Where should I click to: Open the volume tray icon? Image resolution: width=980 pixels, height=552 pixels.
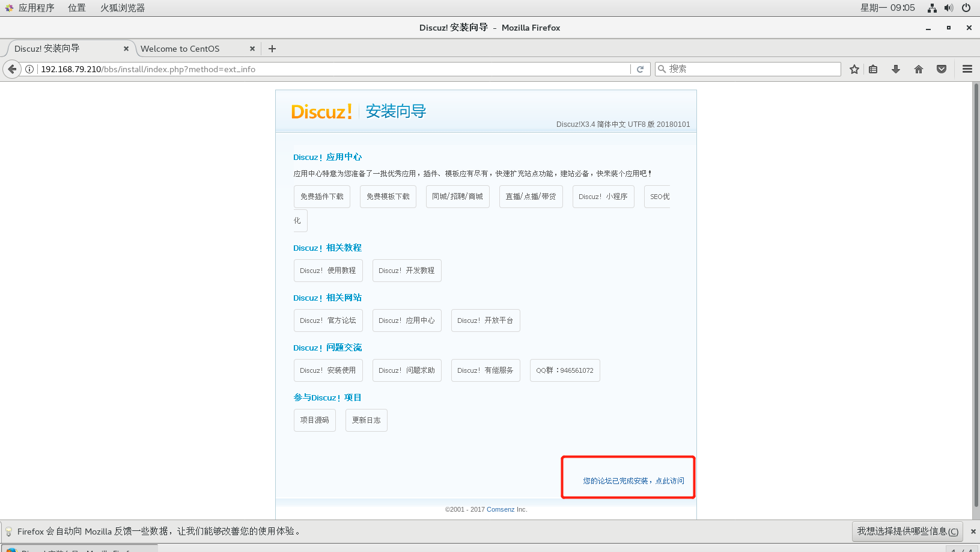tap(949, 8)
